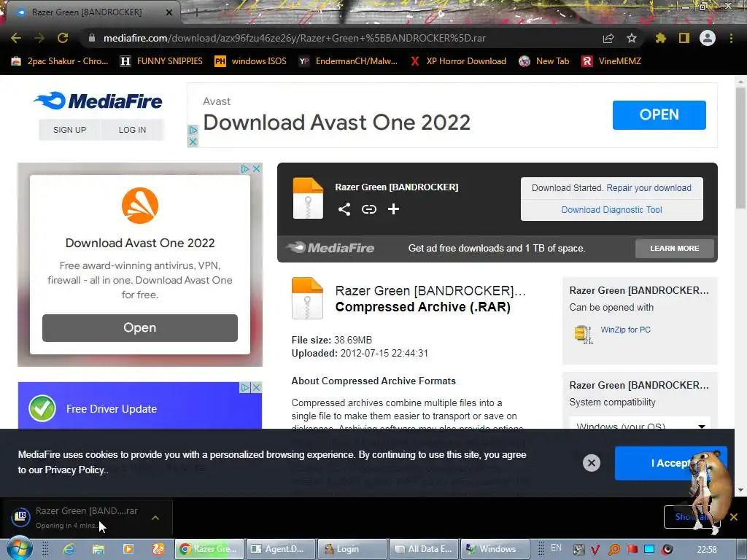This screenshot has width=747, height=560.
Task: Open the New Tab bookmark
Action: 544,61
